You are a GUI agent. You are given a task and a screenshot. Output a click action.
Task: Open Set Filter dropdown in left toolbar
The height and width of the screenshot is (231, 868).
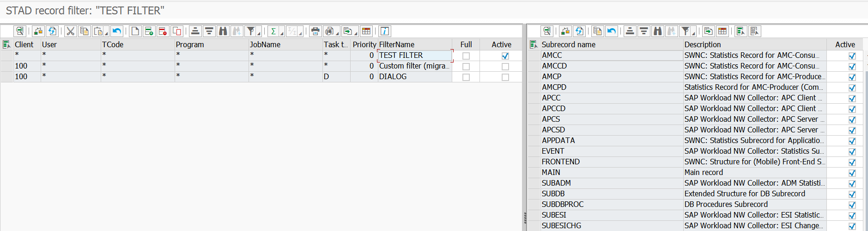tap(259, 33)
